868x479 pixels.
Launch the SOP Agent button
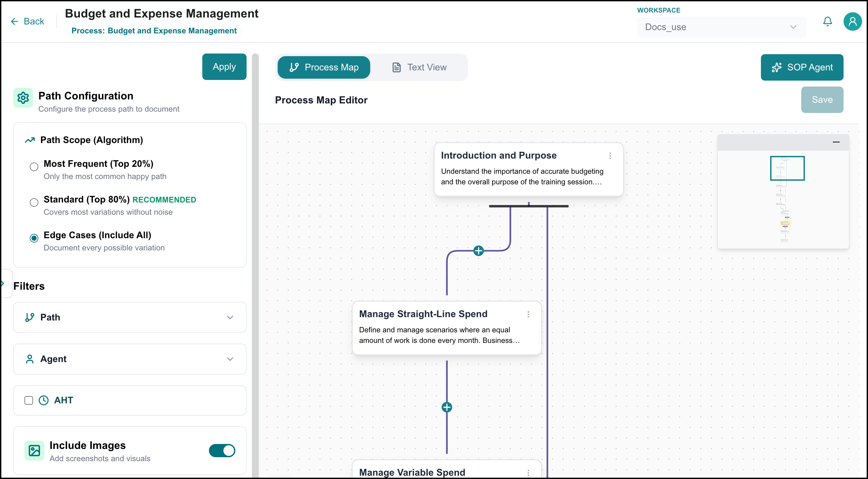pyautogui.click(x=802, y=67)
